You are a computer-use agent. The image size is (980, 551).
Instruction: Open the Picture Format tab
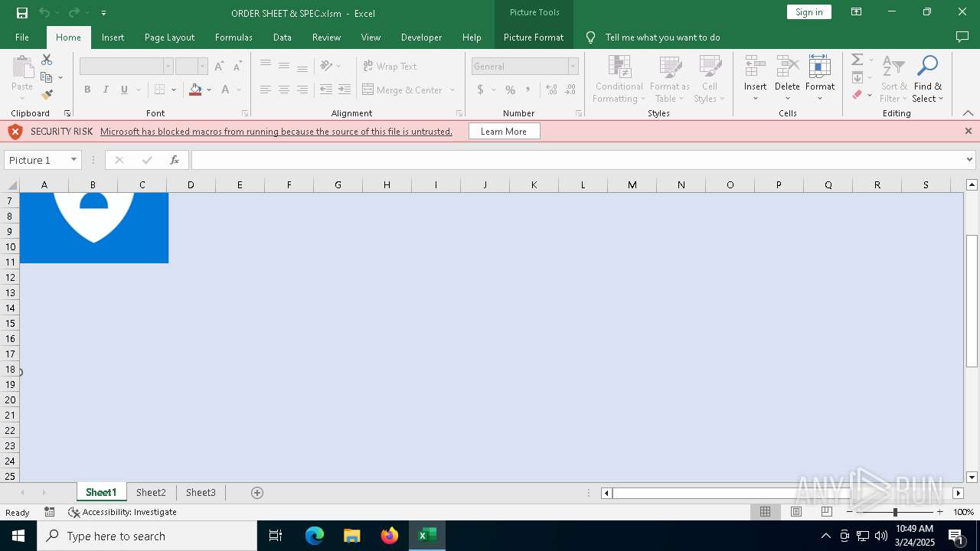tap(534, 37)
